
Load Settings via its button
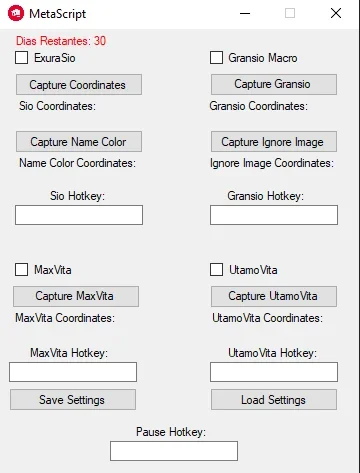(x=274, y=400)
